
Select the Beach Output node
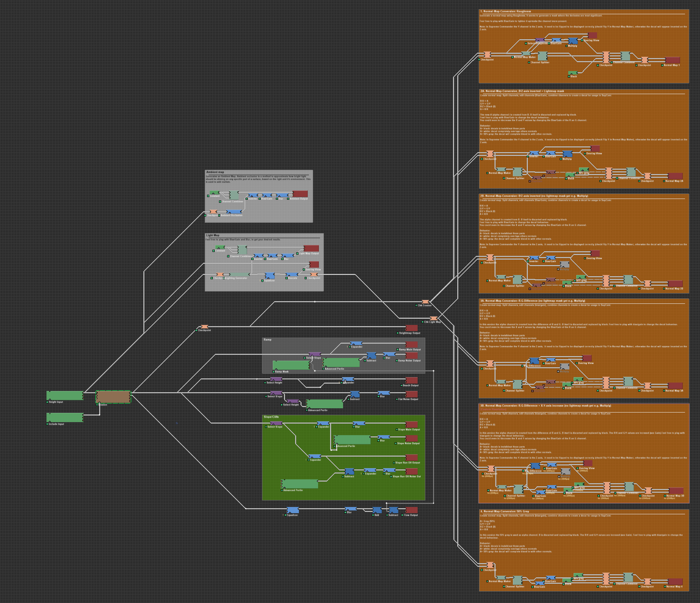pyautogui.click(x=412, y=380)
